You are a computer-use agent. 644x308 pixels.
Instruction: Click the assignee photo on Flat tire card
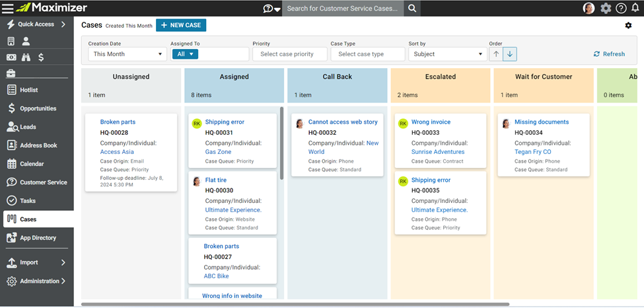(x=197, y=181)
